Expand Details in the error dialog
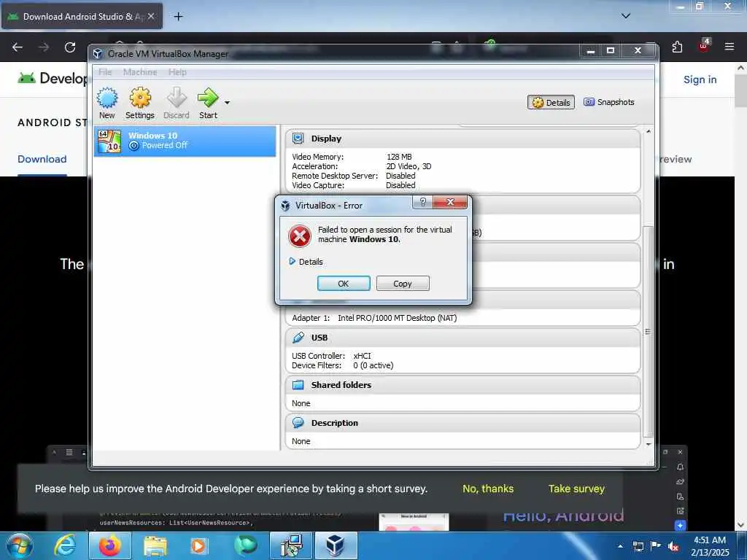747x560 pixels. click(x=306, y=262)
